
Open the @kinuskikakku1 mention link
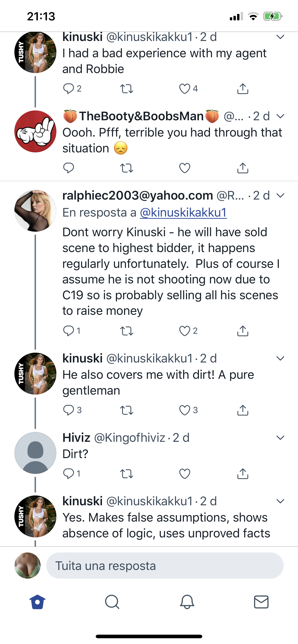click(183, 213)
